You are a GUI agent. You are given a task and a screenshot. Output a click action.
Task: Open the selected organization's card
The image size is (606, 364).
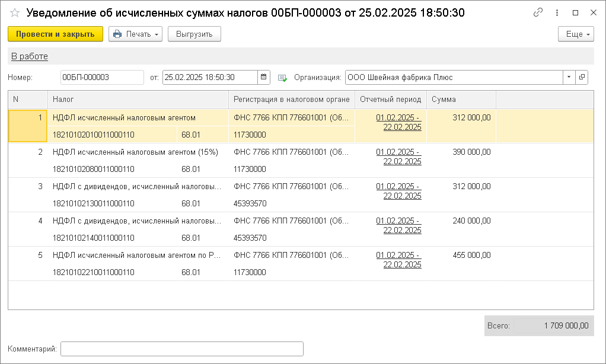pos(582,77)
